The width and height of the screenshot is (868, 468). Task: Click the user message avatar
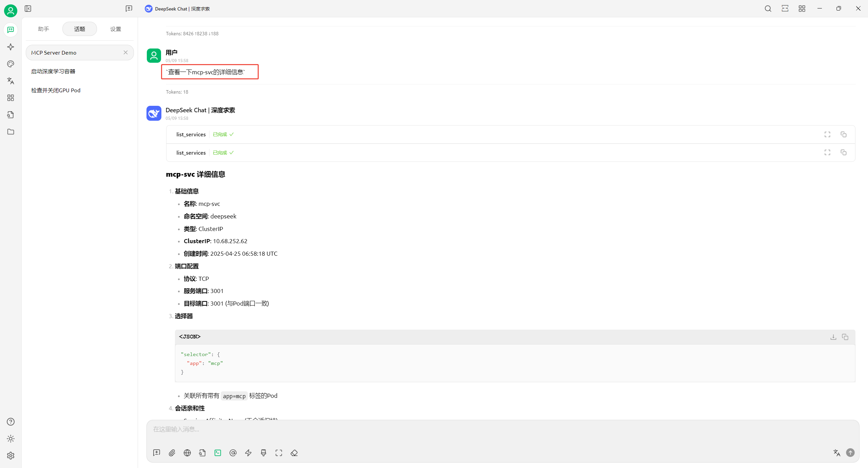click(x=154, y=55)
